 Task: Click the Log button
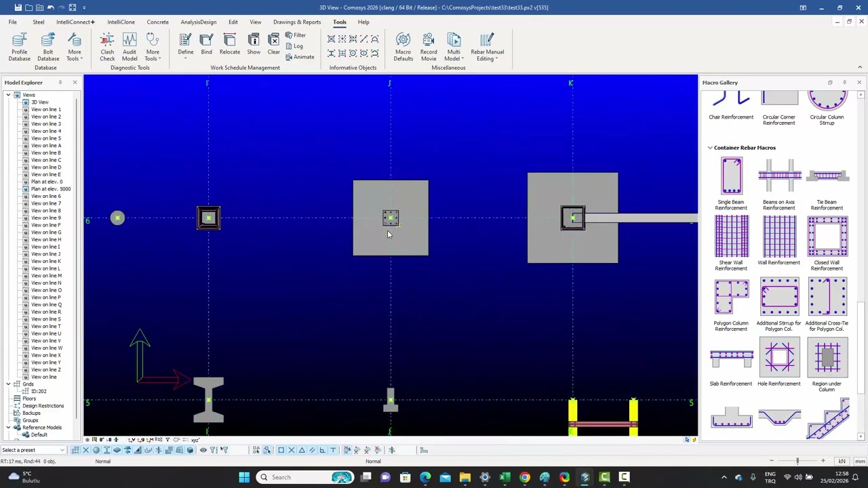(x=294, y=46)
